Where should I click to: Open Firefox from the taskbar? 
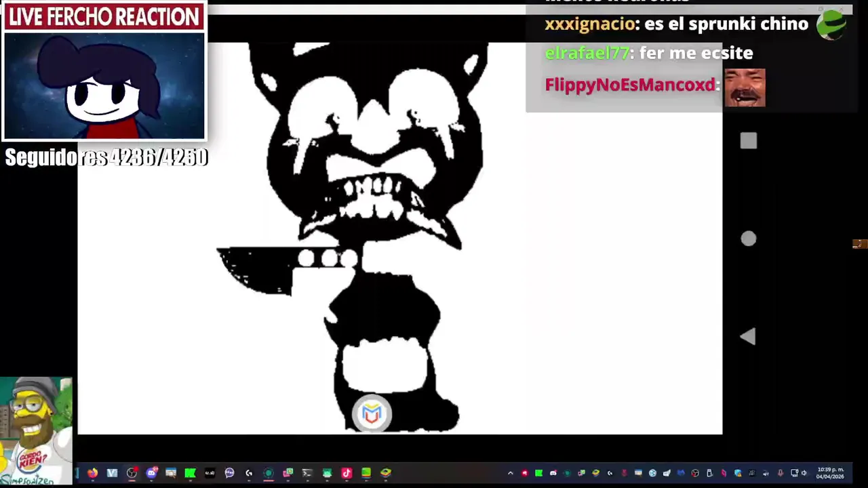pos(92,473)
